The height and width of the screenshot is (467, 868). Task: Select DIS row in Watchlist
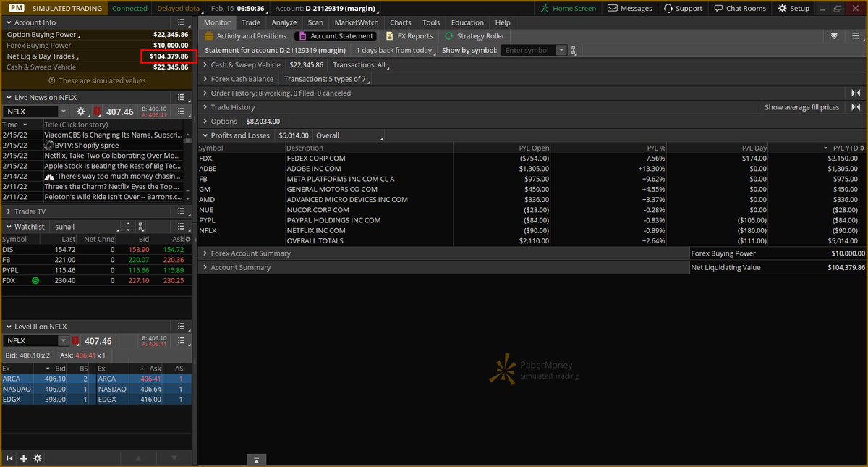pos(97,249)
